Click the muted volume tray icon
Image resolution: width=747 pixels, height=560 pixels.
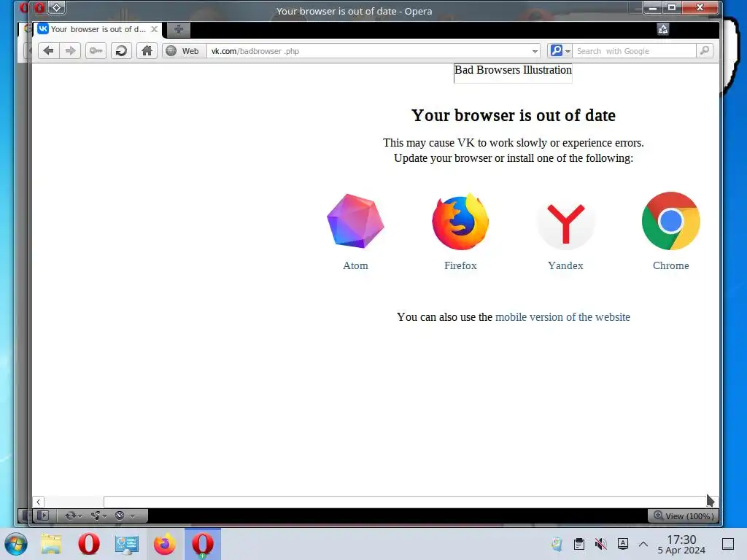coord(601,544)
